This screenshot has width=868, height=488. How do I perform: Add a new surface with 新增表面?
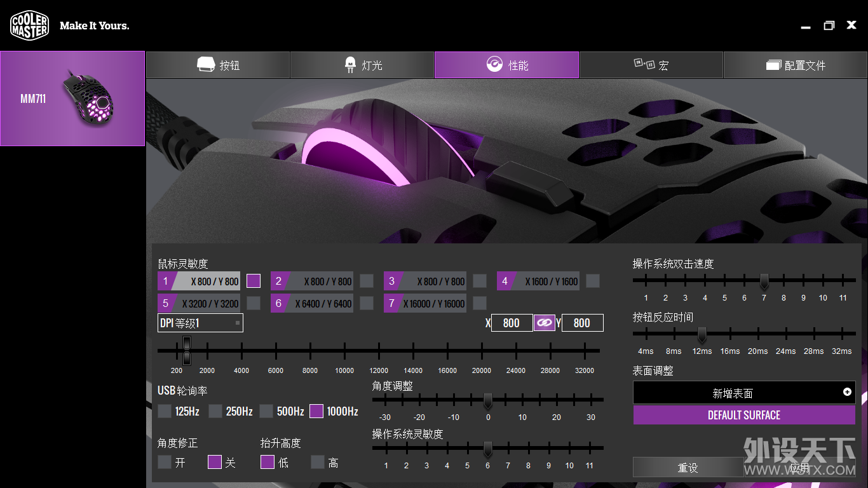(744, 393)
